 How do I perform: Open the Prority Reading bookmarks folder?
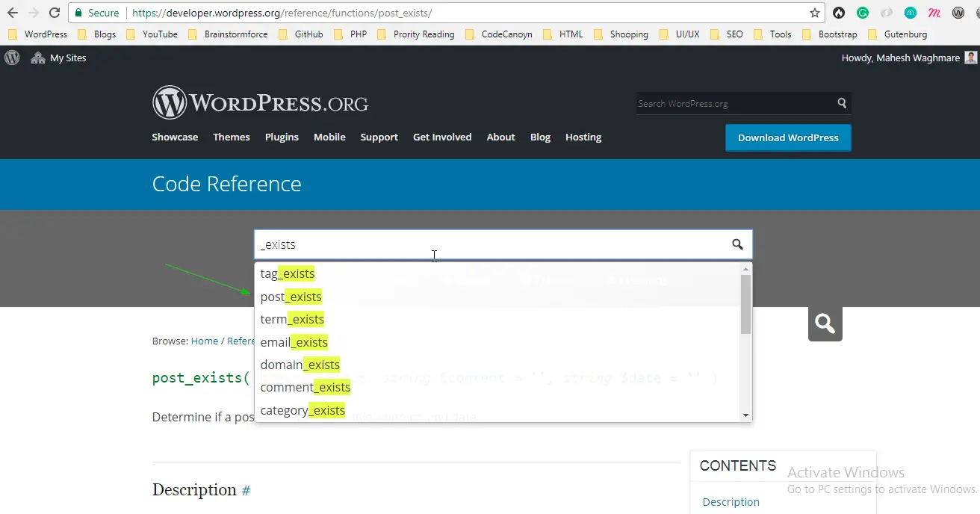pos(416,34)
